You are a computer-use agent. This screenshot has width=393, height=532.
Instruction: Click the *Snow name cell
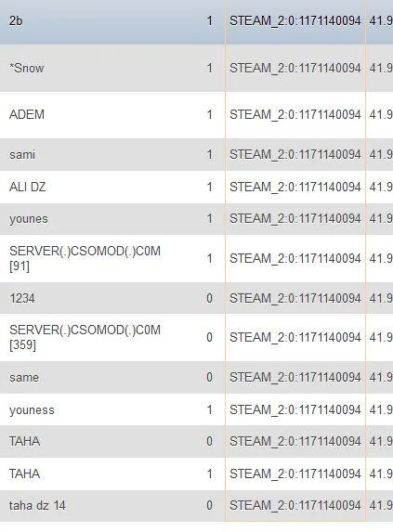click(x=26, y=68)
